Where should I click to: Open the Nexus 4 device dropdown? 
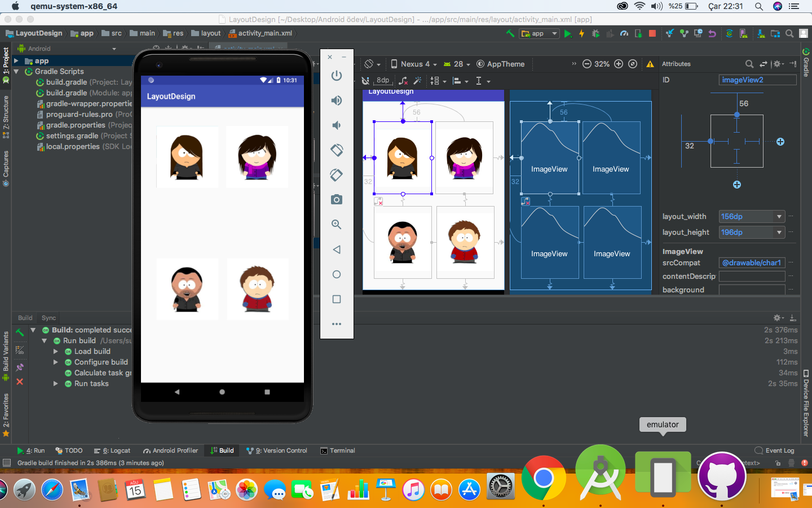click(414, 64)
